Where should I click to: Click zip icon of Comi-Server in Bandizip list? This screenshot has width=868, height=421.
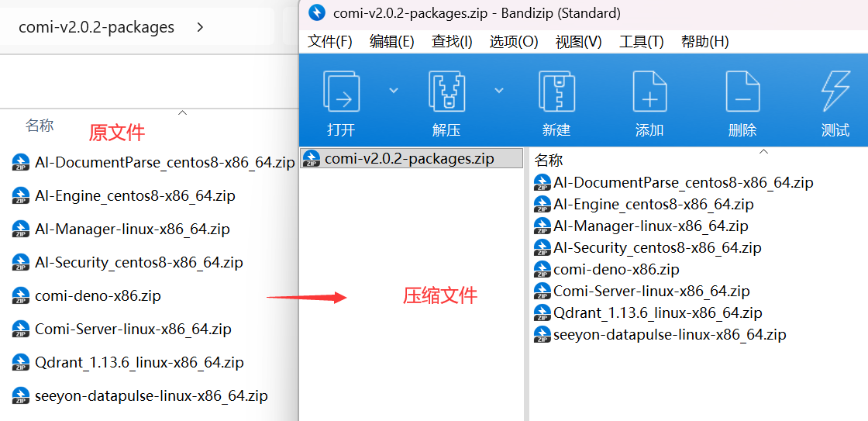coord(542,291)
